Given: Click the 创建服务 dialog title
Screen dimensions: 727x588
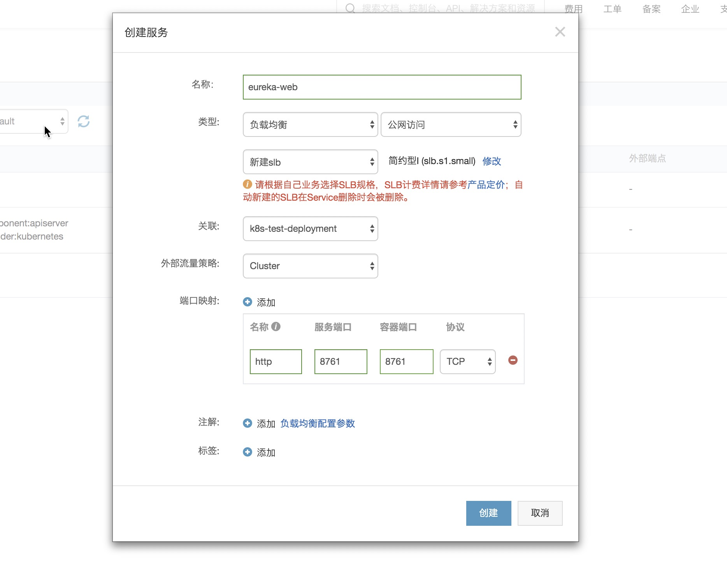Looking at the screenshot, I should 146,32.
